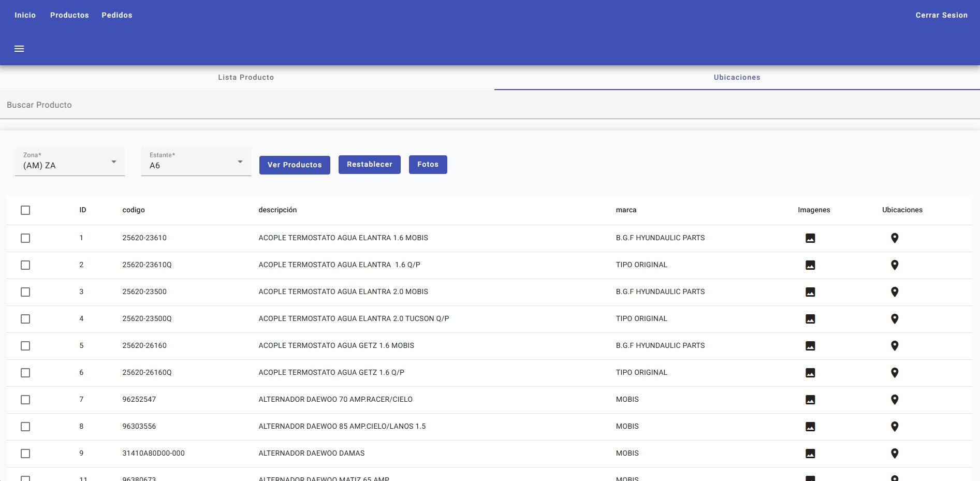
Task: Open image icon for product 25620-23500Q
Action: point(810,319)
